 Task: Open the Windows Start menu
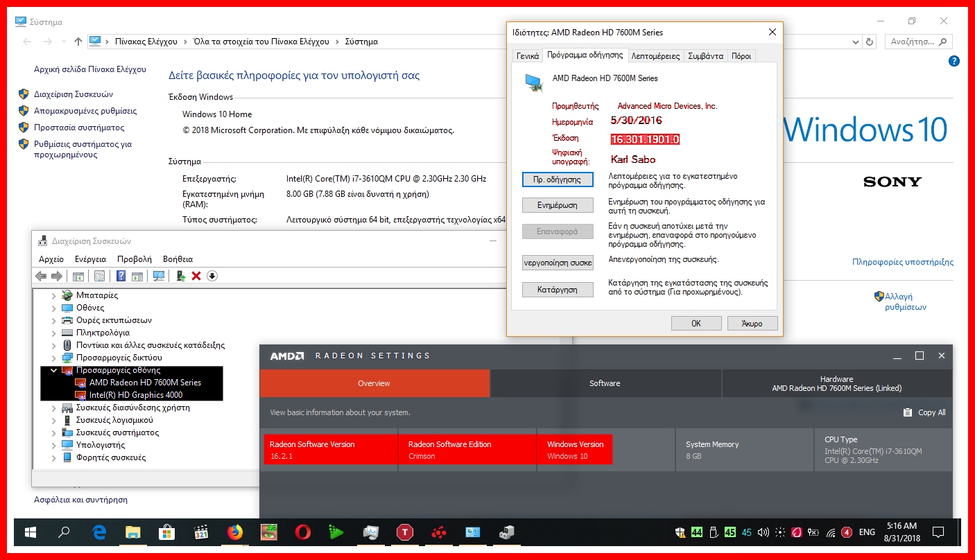tap(31, 532)
